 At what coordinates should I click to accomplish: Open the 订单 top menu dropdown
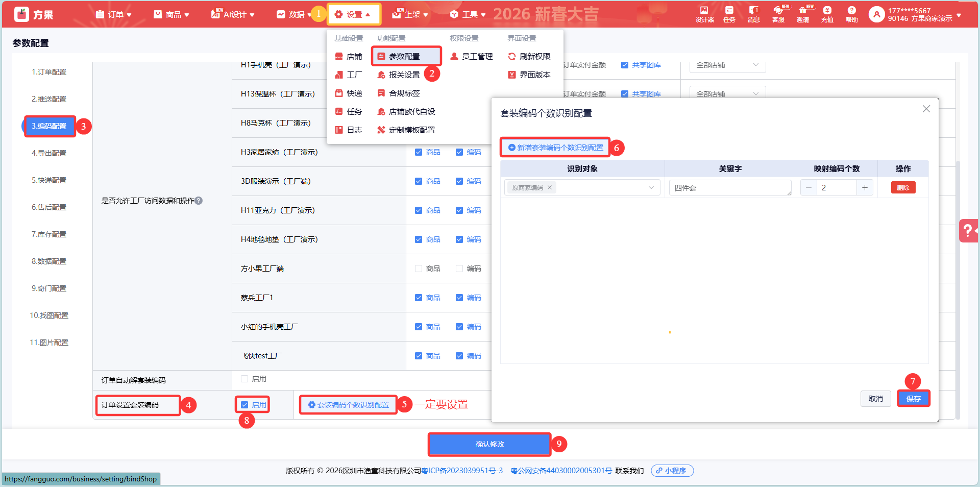click(x=114, y=14)
